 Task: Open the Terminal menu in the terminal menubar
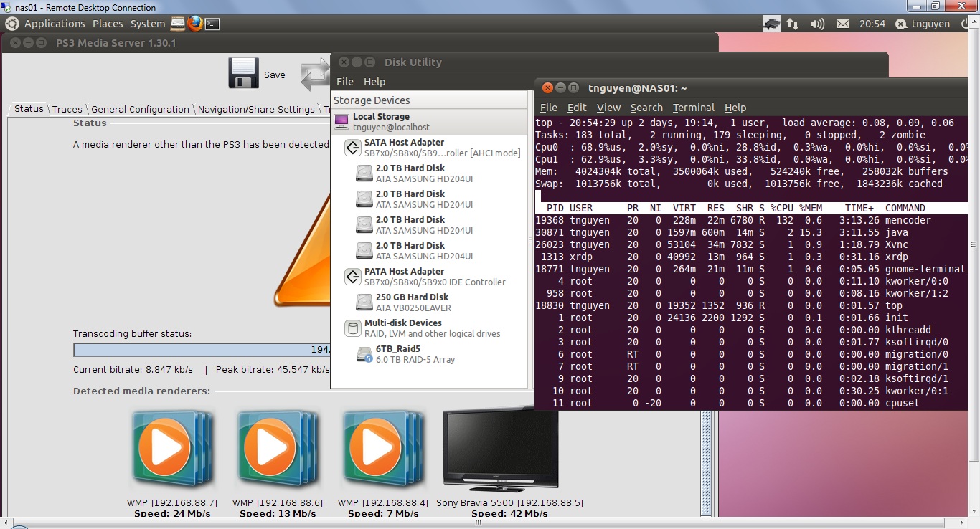(x=694, y=108)
